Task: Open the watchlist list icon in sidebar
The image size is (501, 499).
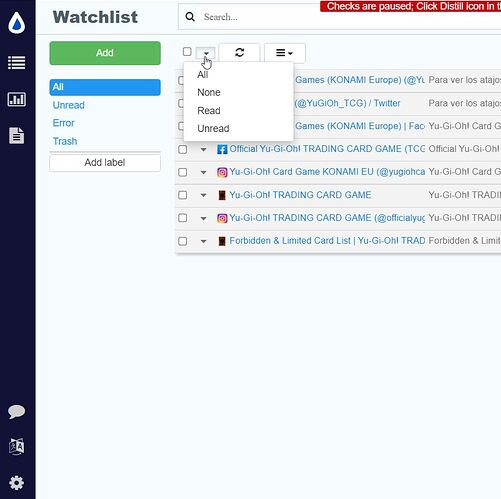Action: click(x=16, y=63)
